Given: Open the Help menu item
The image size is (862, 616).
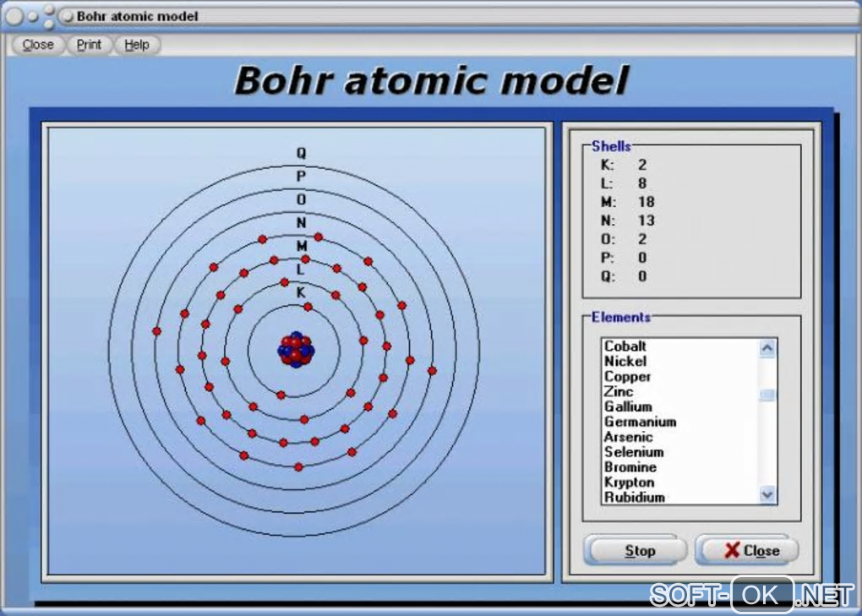Looking at the screenshot, I should click(137, 45).
